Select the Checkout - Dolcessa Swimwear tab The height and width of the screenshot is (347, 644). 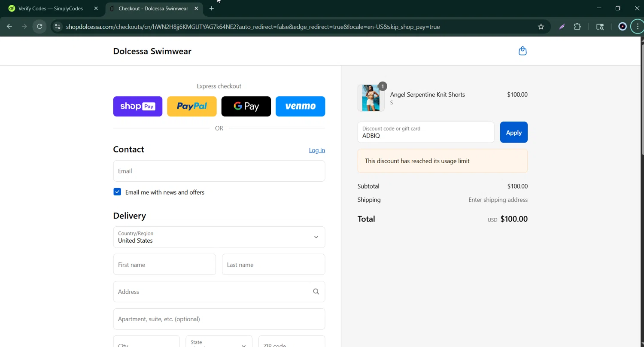tap(154, 8)
